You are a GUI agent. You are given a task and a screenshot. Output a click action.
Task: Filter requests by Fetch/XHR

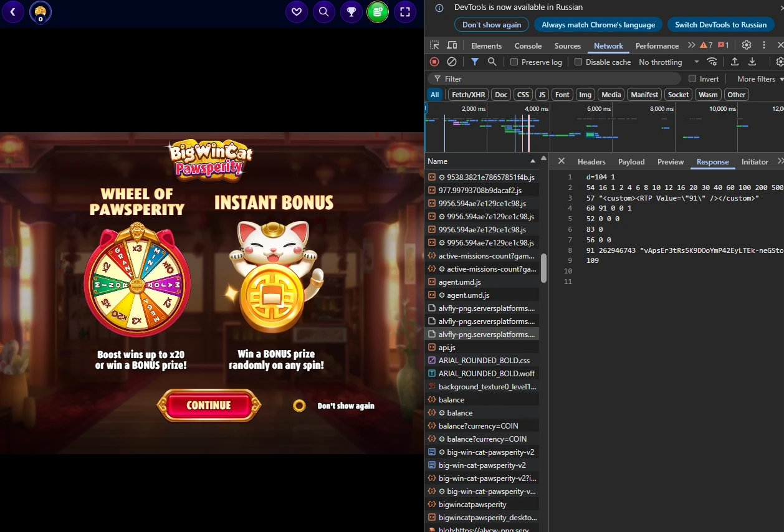click(468, 95)
